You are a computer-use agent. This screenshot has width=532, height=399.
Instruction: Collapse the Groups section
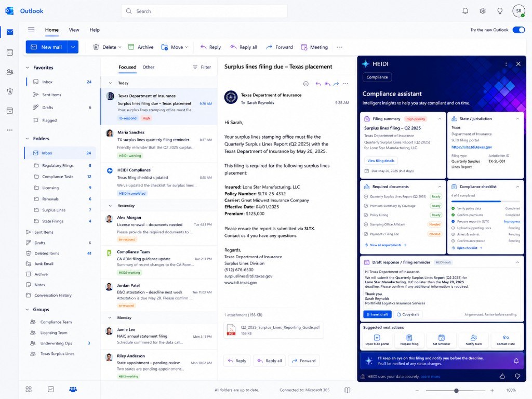pos(27,310)
